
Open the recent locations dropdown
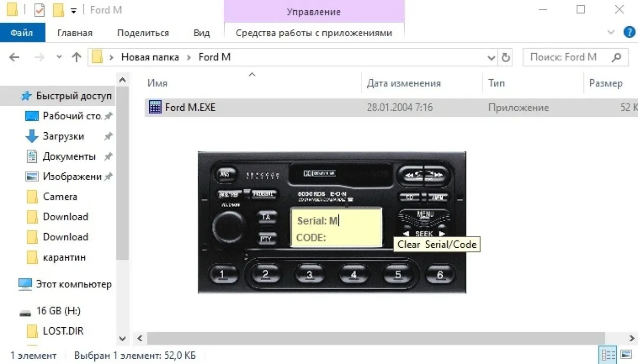pos(59,57)
